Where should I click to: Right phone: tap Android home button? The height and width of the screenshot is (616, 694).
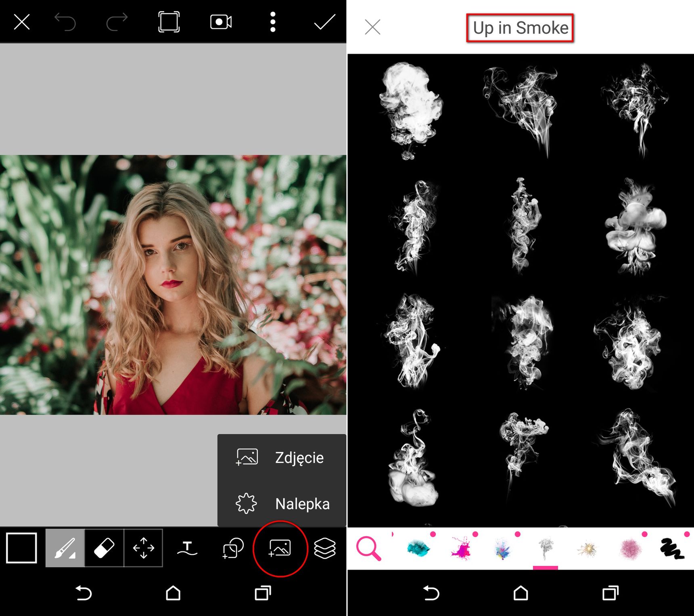520,593
